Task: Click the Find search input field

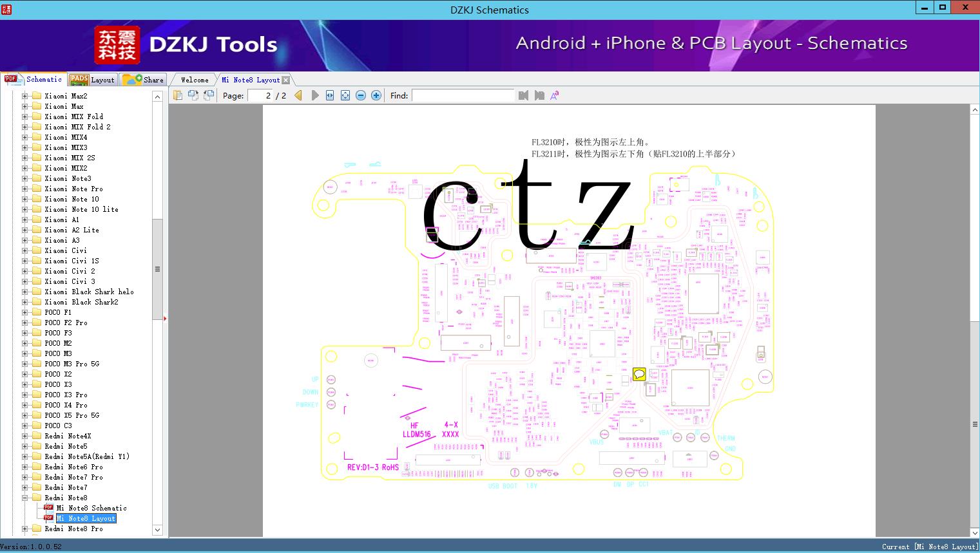Action: click(x=463, y=95)
